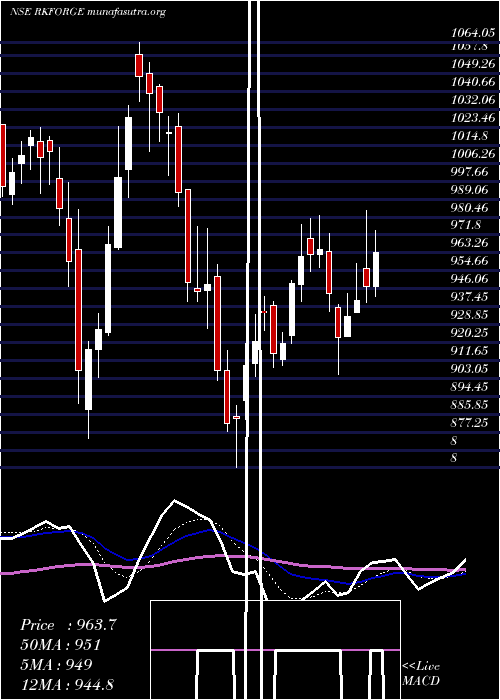Click the 1032.06 price axis label

click(x=473, y=100)
